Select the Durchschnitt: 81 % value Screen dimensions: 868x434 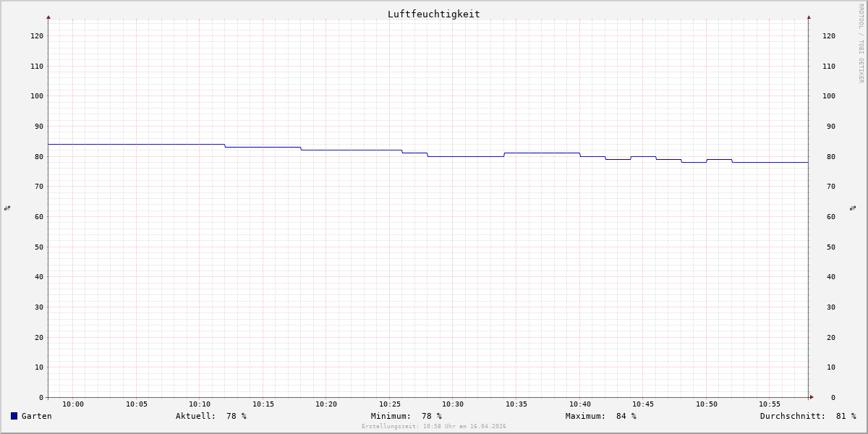pyautogui.click(x=808, y=416)
